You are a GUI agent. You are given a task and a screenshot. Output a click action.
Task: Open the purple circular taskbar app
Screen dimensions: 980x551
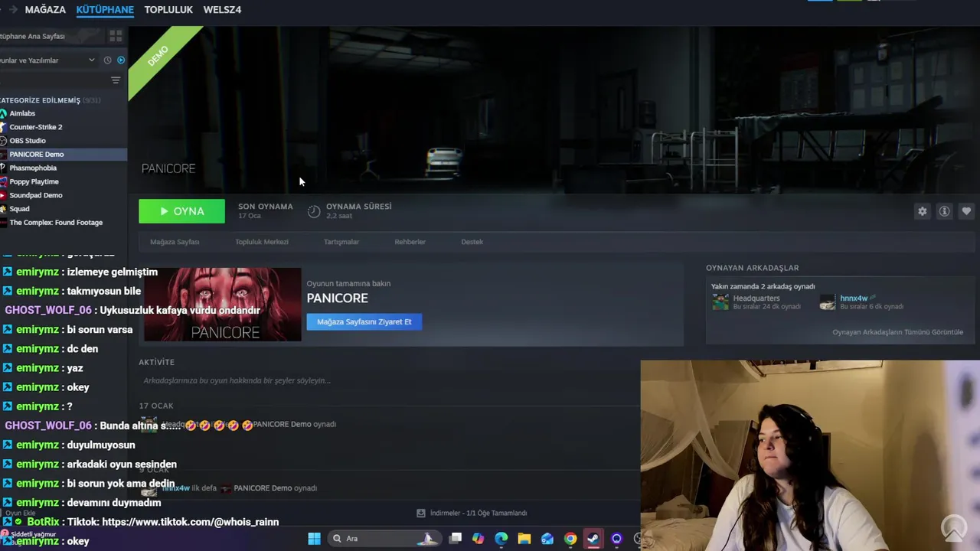coord(616,539)
